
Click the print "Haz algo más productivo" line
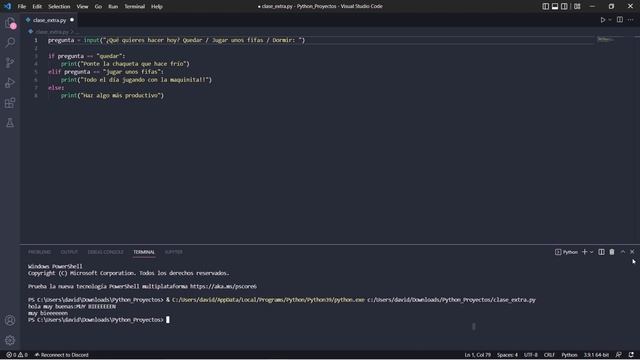(x=112, y=96)
